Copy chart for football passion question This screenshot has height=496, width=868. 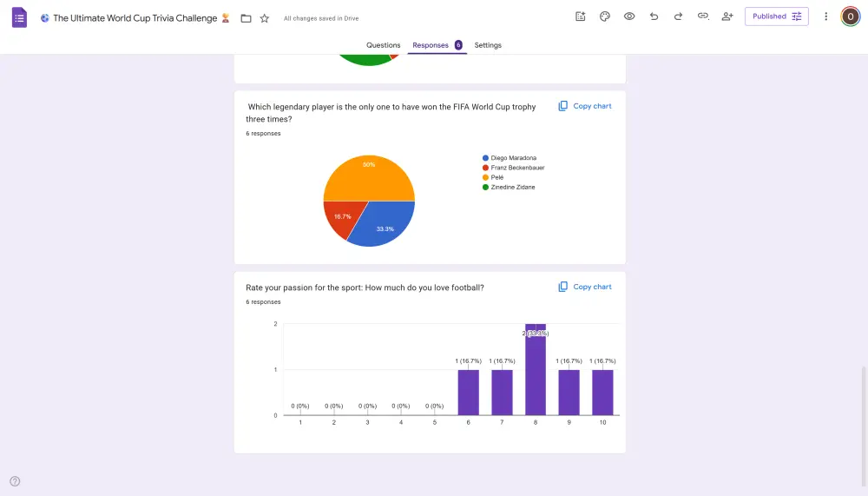click(x=584, y=287)
